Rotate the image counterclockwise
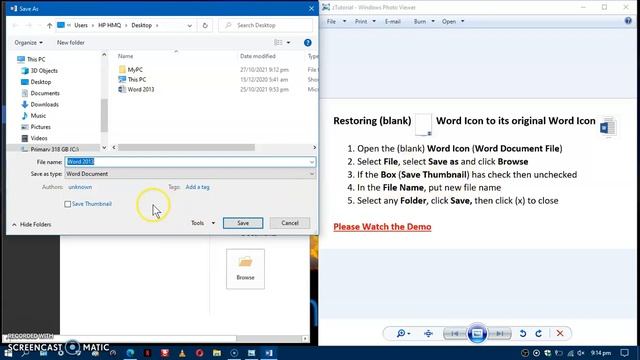 point(523,333)
